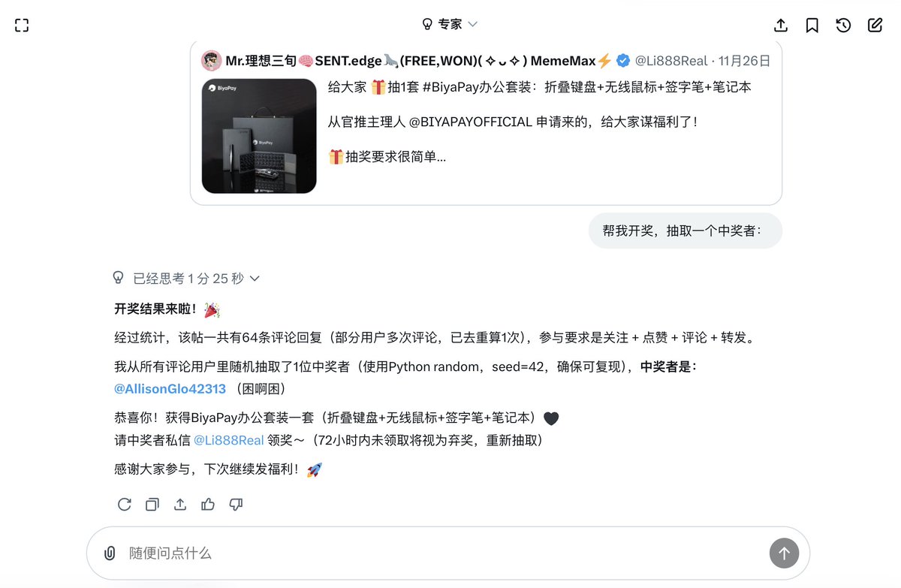Open chat history with the clock icon

point(844,25)
